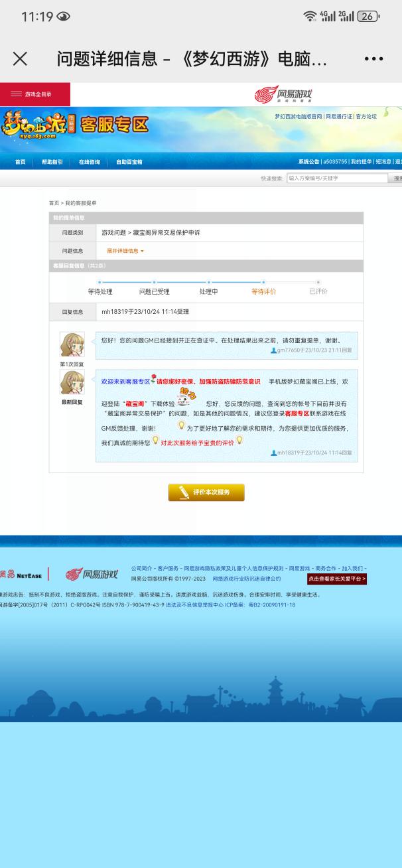Viewport: 402px width, 868px height.
Task: Open 网络游戏行业防沉迷自律公约 link
Action: 247,579
